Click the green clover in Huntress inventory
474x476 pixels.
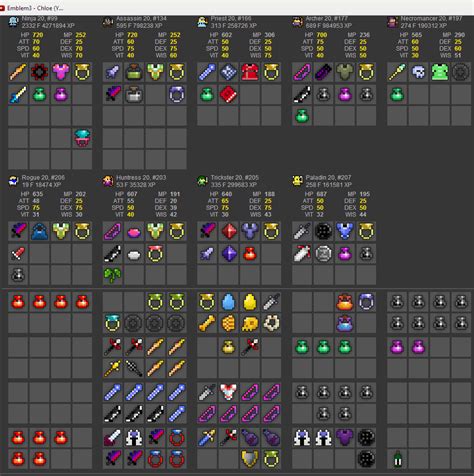(x=113, y=275)
